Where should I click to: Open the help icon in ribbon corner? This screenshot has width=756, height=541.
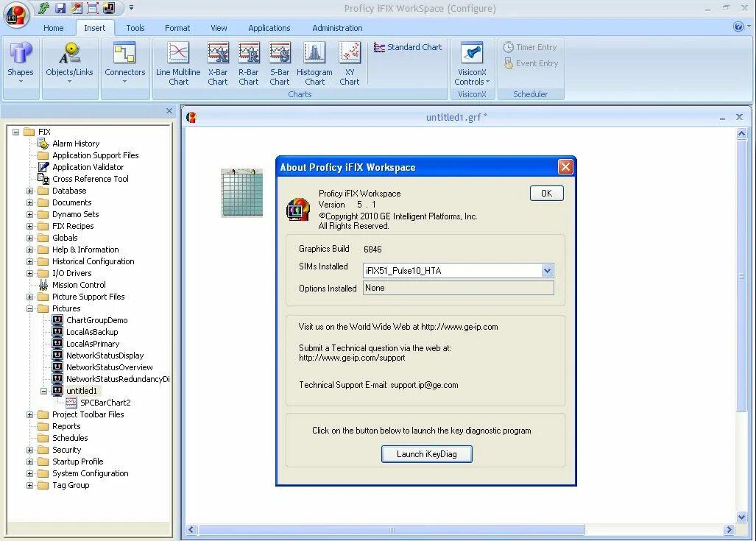[x=738, y=26]
